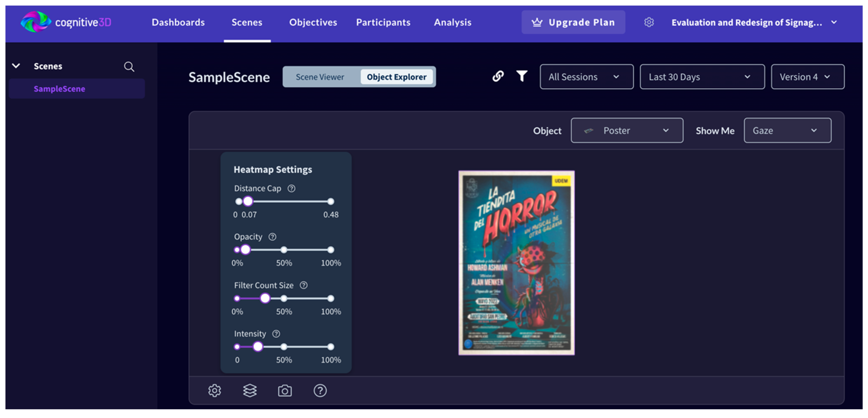Click the Opacity slider handle
This screenshot has width=868, height=418.
(x=246, y=249)
